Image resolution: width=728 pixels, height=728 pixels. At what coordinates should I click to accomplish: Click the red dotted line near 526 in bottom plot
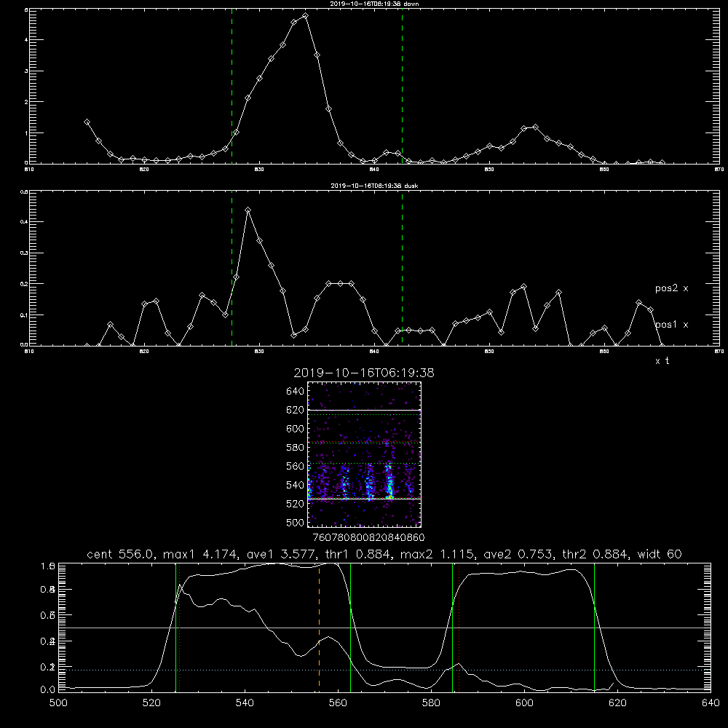click(180, 627)
